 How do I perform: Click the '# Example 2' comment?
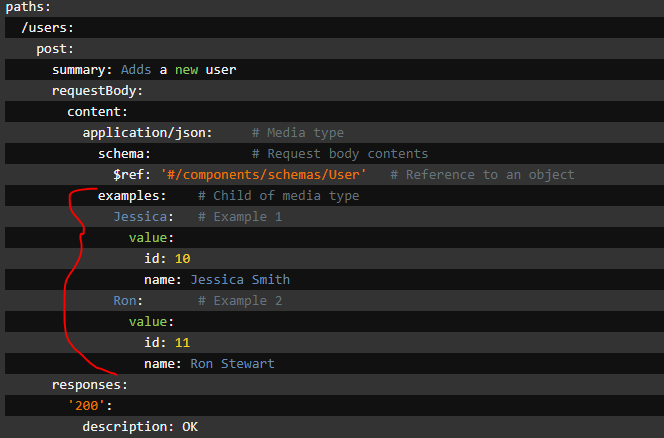click(240, 301)
